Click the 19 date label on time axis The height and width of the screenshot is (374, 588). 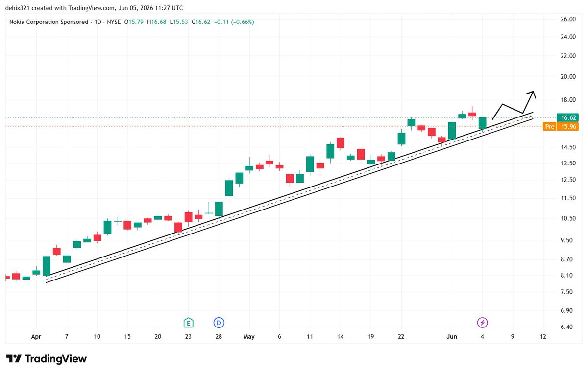pos(371,337)
